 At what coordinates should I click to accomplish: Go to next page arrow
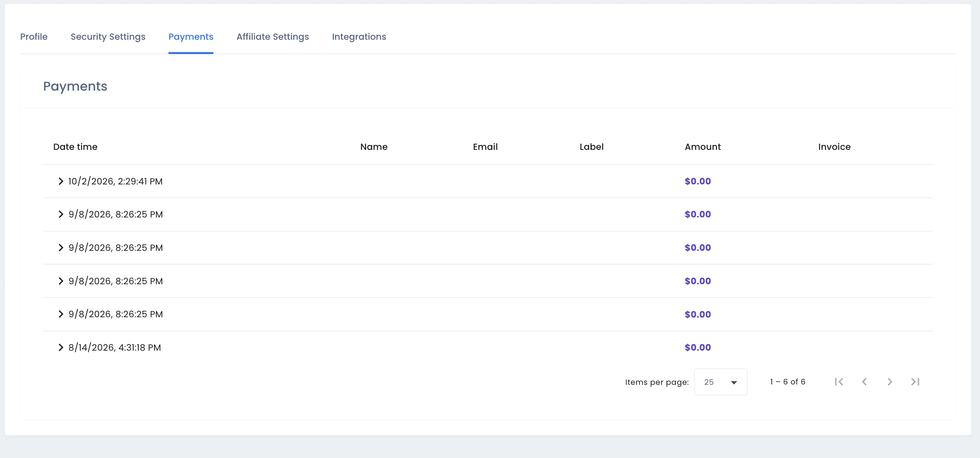coord(890,382)
